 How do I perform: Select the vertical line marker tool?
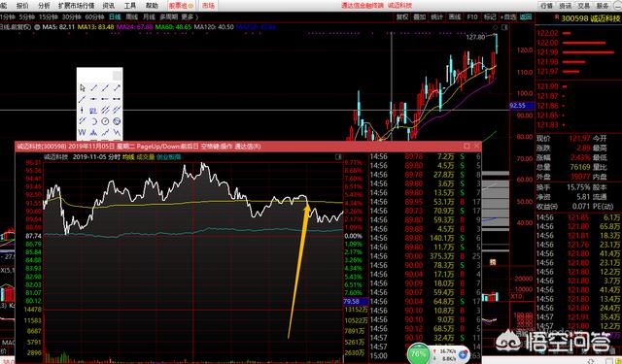click(82, 110)
